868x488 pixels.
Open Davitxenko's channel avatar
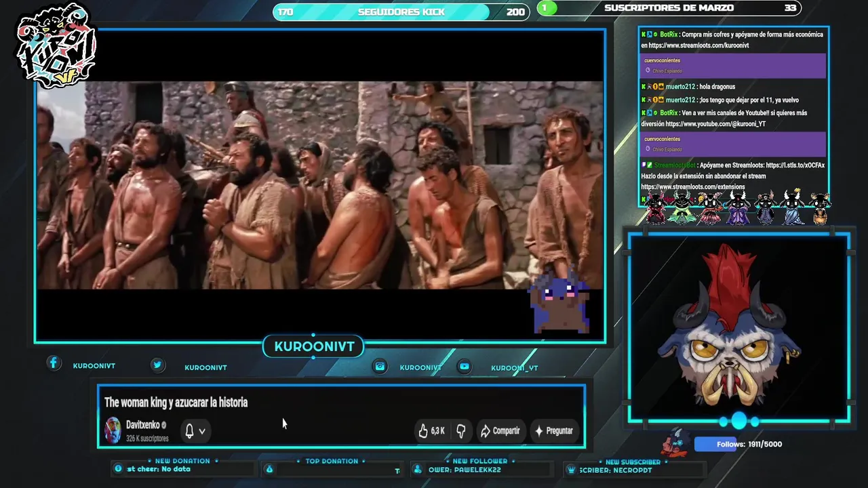coord(113,430)
